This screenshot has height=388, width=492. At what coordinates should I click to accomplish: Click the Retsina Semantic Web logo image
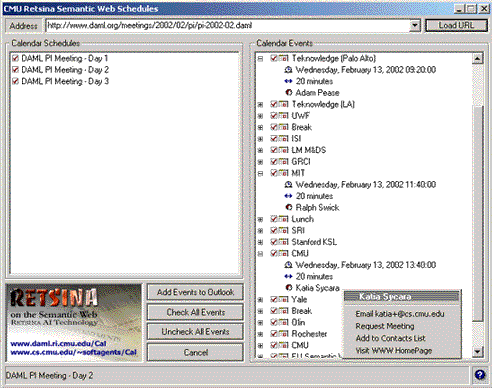point(74,322)
